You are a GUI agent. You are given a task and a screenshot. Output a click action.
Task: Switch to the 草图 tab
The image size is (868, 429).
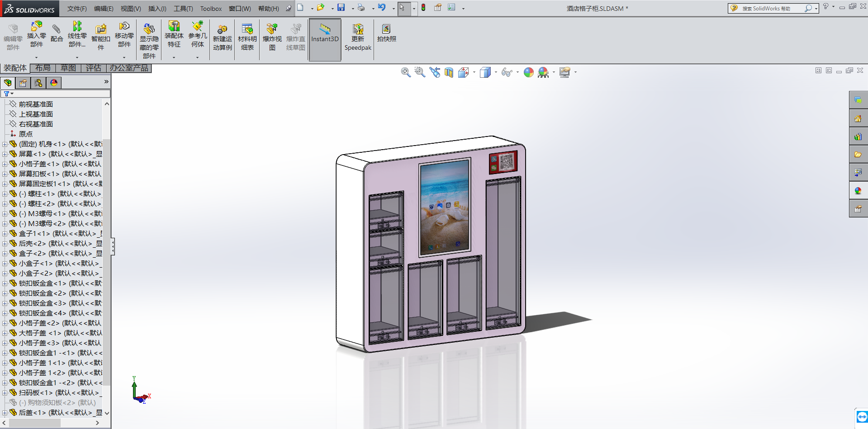(x=68, y=68)
